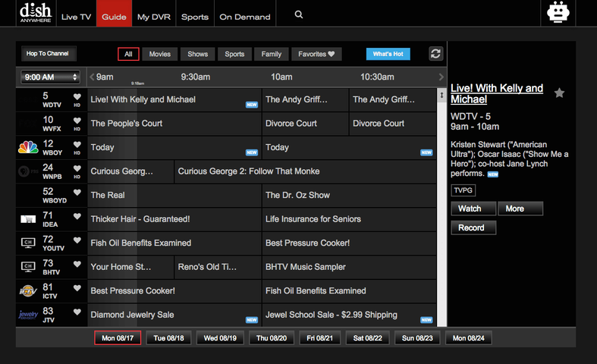Filter guide by Sports category
Viewport: 597px width, 364px height.
[234, 54]
